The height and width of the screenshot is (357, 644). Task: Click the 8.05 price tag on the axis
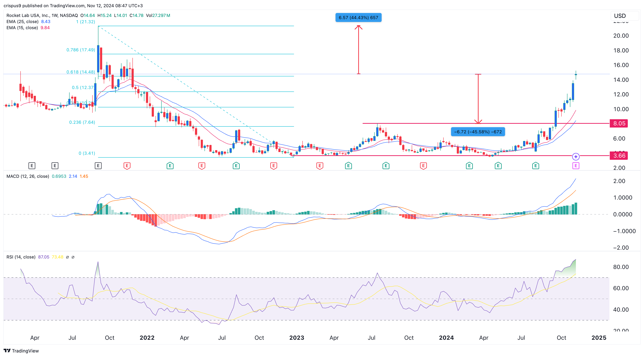[x=619, y=123]
